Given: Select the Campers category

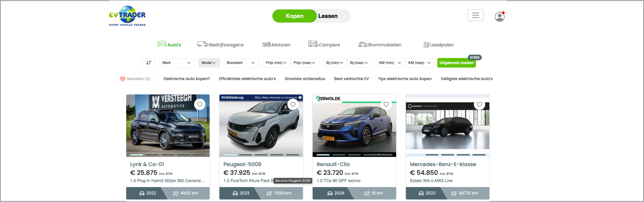Looking at the screenshot, I should coord(324,44).
